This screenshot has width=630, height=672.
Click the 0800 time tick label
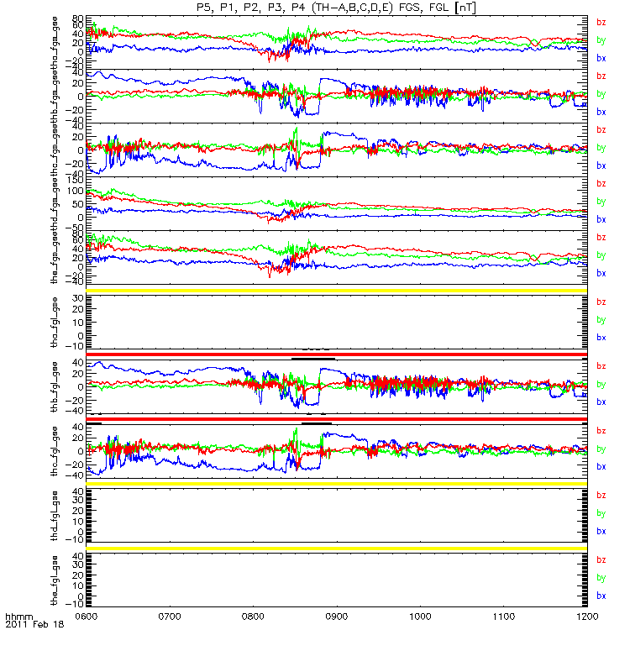[254, 617]
